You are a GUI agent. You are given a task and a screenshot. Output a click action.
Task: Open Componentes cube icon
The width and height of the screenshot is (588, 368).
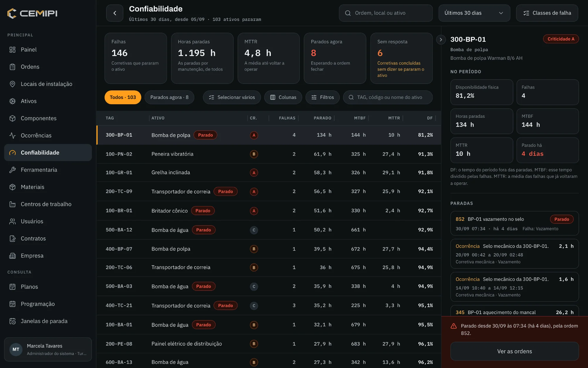click(12, 118)
